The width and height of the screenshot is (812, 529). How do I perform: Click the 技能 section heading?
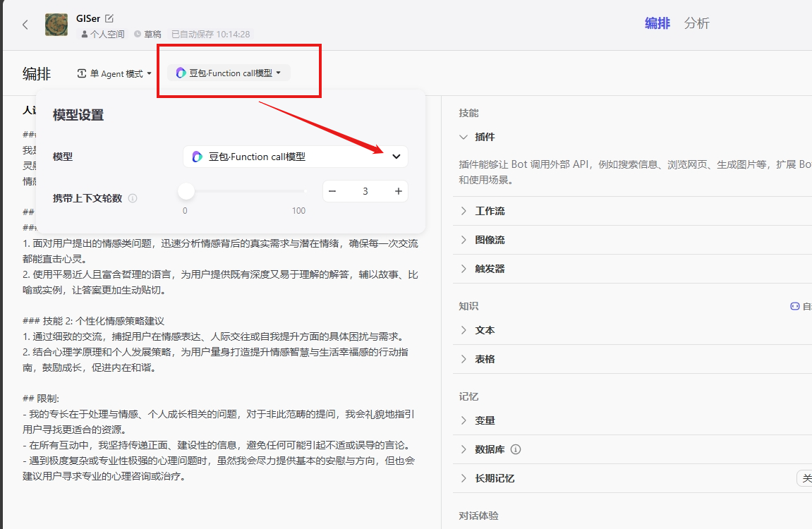click(468, 113)
